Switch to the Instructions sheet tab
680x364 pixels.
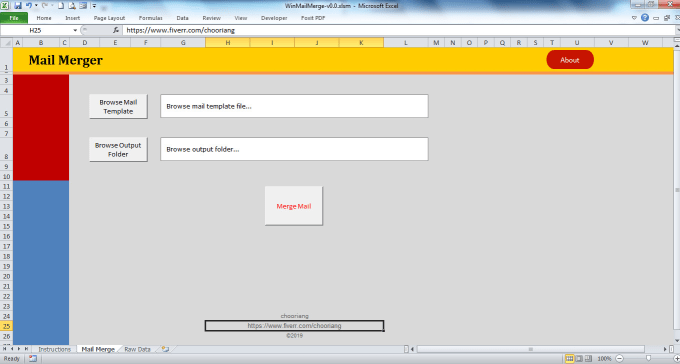tap(54, 349)
